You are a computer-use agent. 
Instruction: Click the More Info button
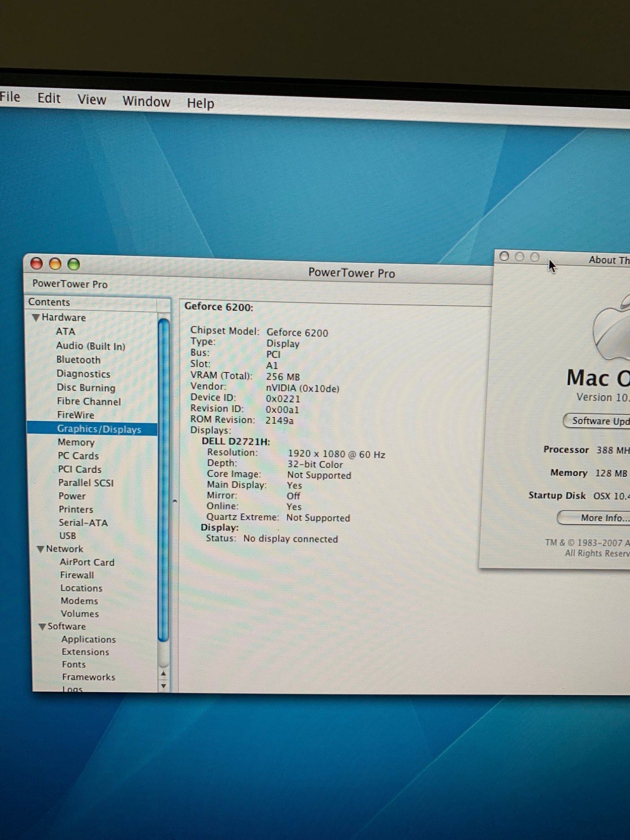coord(594,518)
